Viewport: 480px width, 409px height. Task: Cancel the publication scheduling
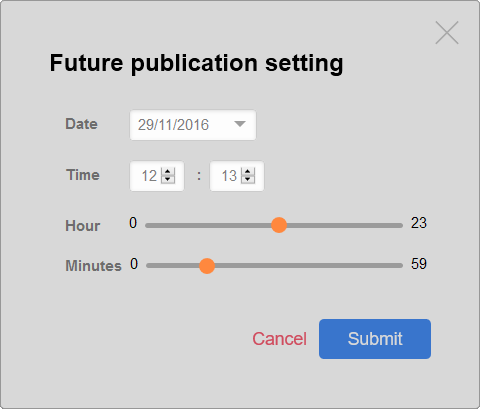(x=279, y=339)
